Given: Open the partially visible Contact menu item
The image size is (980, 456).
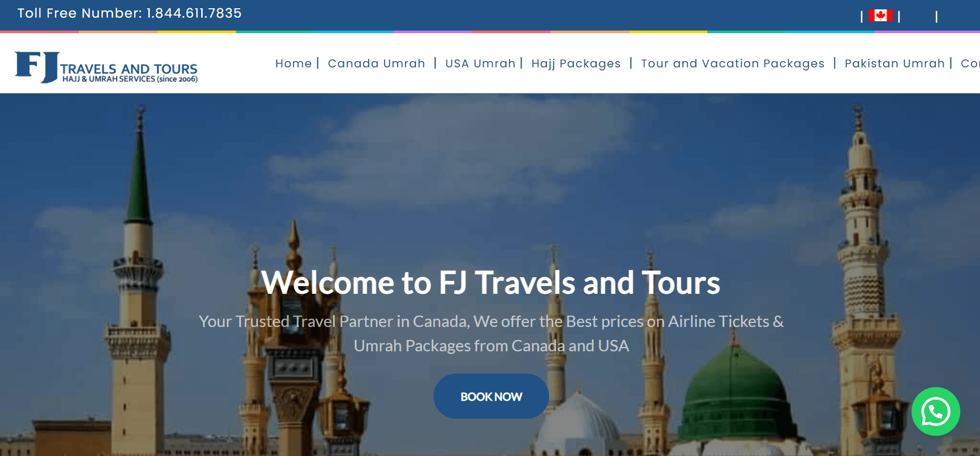Looking at the screenshot, I should coord(970,63).
